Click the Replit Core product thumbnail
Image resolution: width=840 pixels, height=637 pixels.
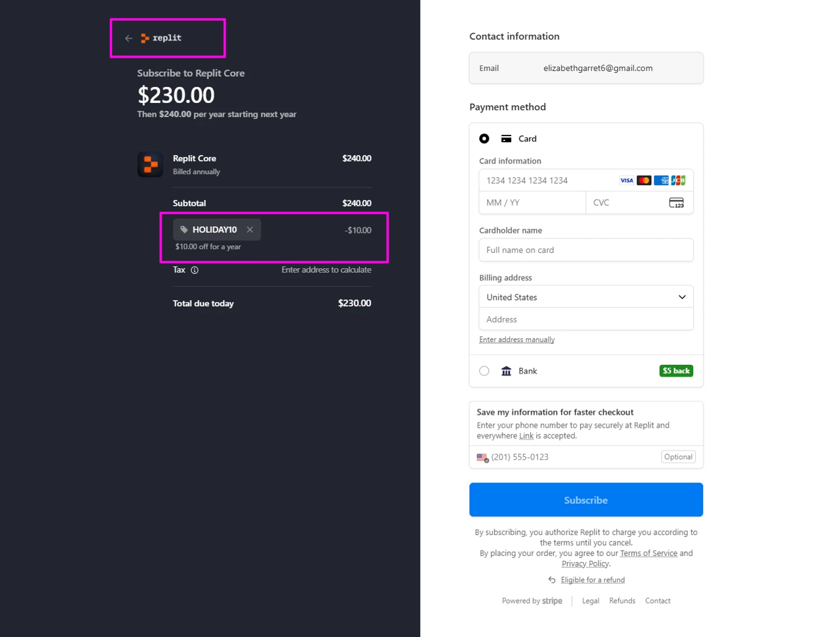coord(151,164)
